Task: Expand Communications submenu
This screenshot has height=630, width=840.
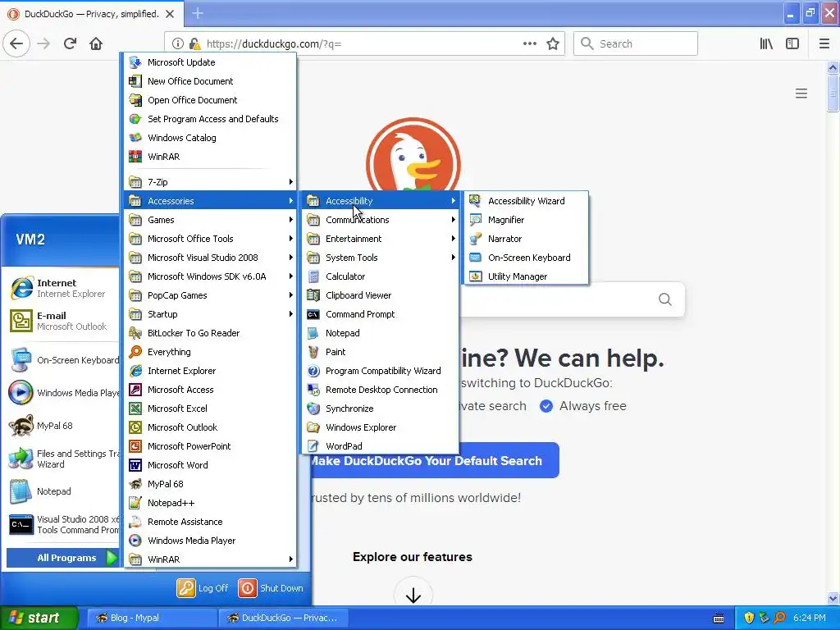Action: [380, 220]
